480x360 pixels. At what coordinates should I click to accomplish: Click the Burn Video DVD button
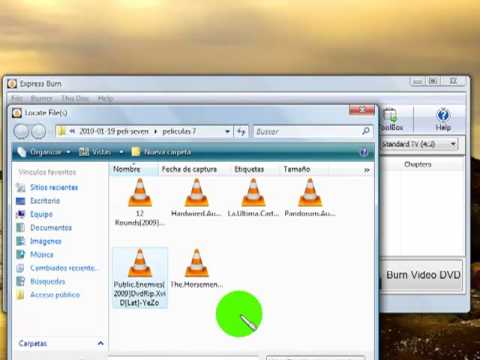tap(423, 275)
